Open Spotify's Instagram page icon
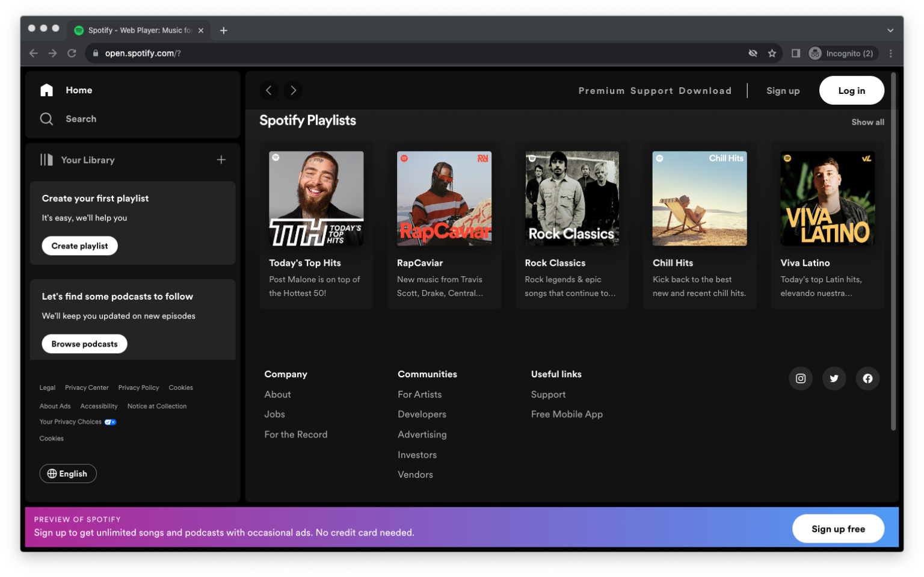The height and width of the screenshot is (577, 924). point(800,378)
